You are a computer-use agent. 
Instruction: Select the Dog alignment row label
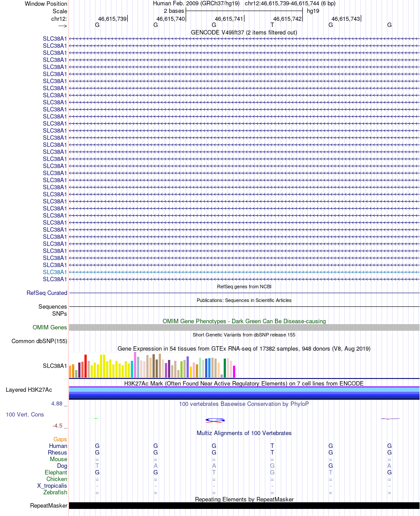point(62,466)
